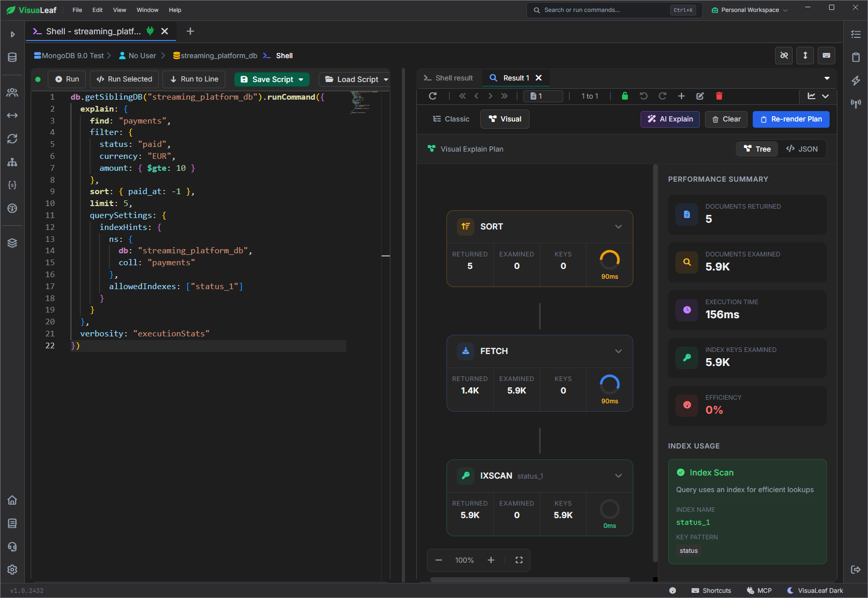The image size is (868, 598).
Task: Open the database connections sidebar icon
Action: pos(12,57)
